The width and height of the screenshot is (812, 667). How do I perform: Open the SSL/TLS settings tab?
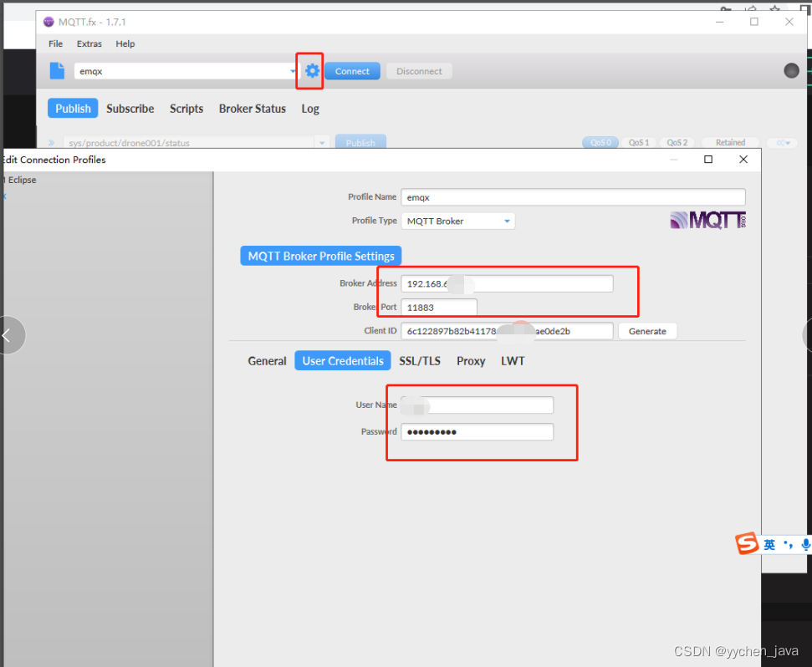pyautogui.click(x=420, y=361)
